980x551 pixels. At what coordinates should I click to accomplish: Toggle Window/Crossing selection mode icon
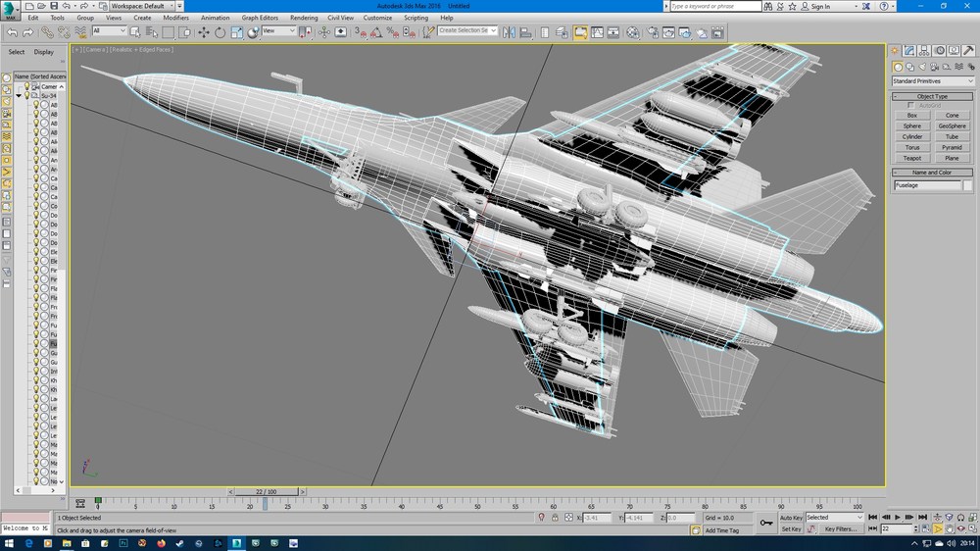click(x=185, y=32)
